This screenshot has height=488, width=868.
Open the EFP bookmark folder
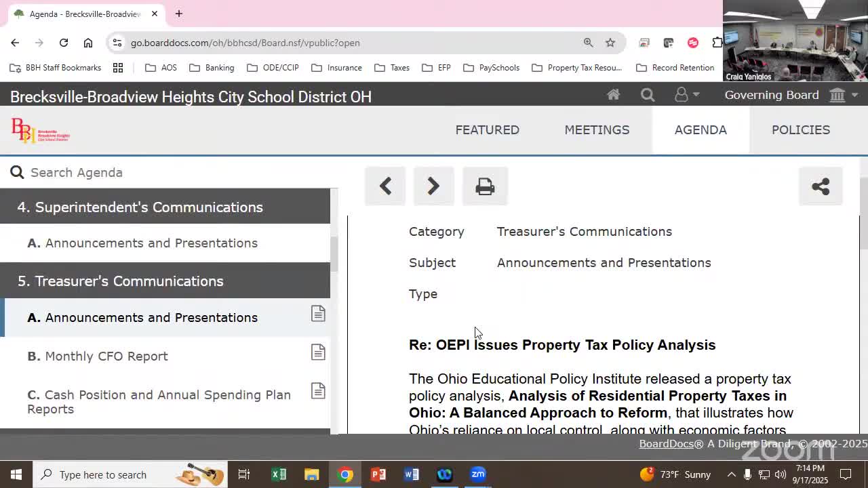[x=436, y=68]
